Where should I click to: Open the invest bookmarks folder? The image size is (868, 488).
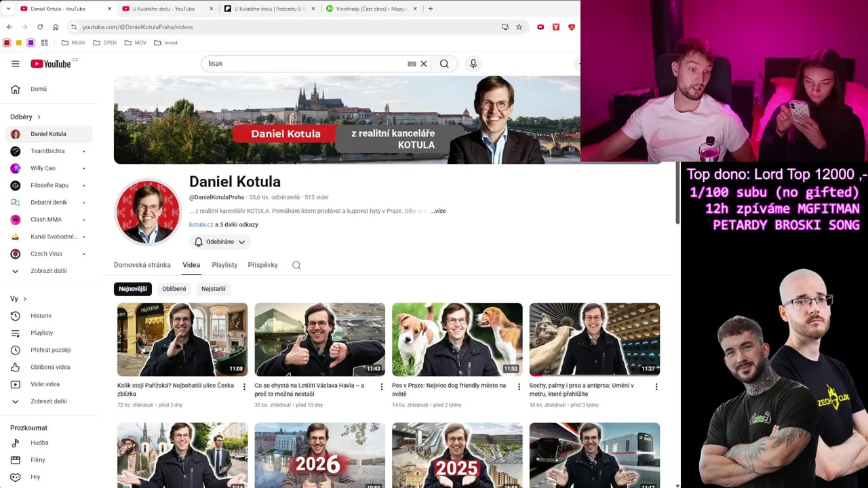(x=165, y=43)
